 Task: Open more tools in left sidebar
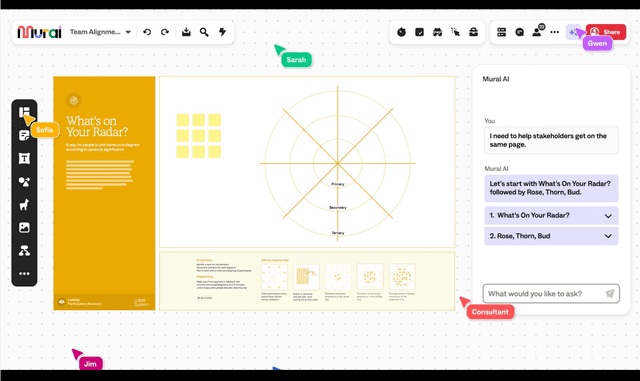(x=24, y=273)
